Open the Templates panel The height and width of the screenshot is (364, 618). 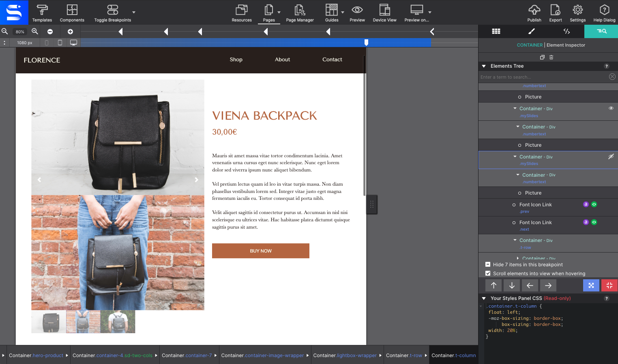tap(42, 13)
